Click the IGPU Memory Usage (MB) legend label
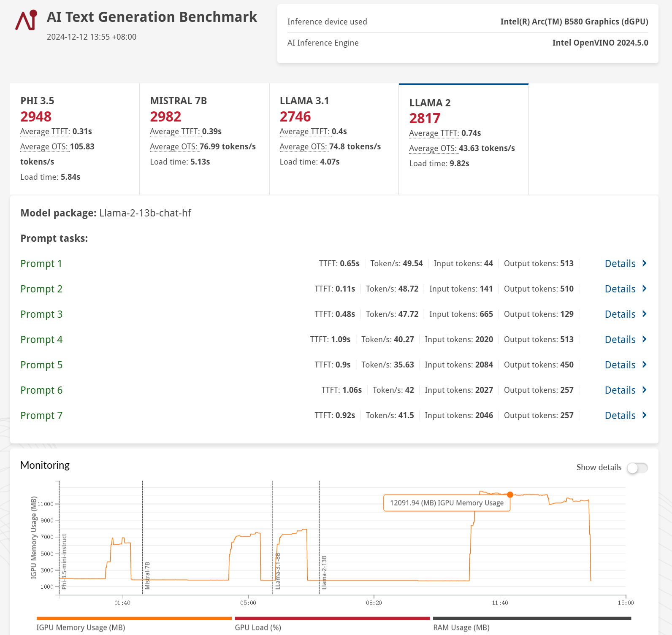 pyautogui.click(x=81, y=627)
